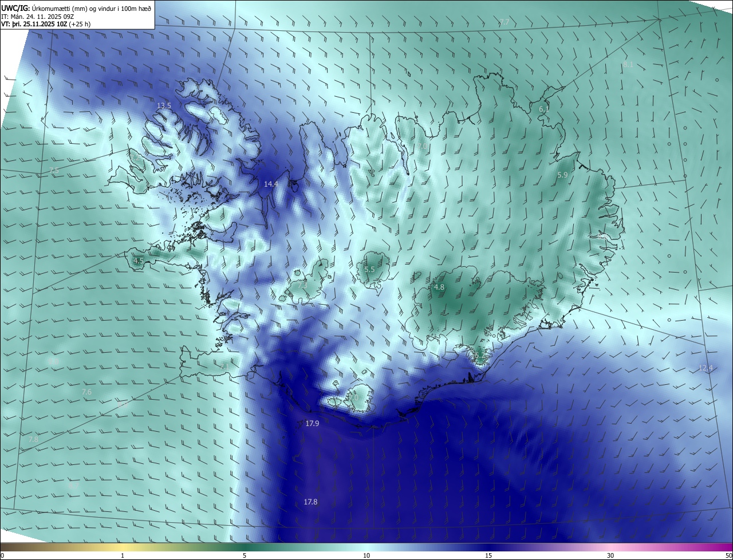The width and height of the screenshot is (733, 560).
Task: Click the 7.3 value on the western glacier
Action: [302, 285]
